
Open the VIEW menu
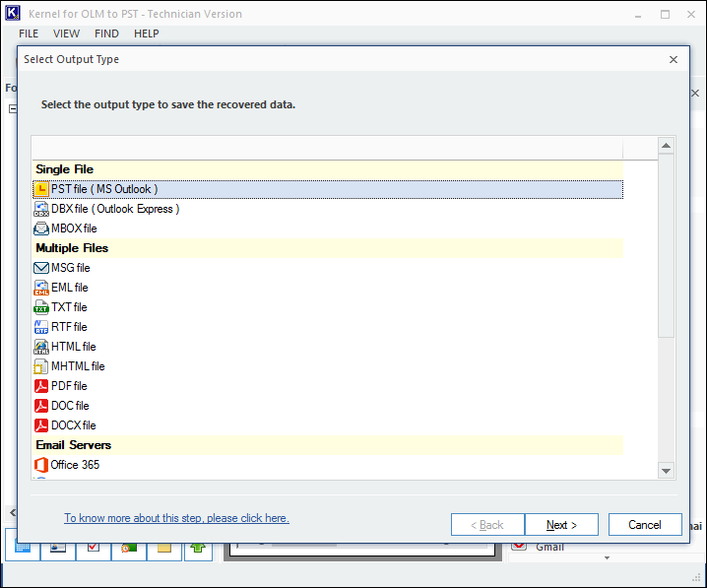point(66,33)
